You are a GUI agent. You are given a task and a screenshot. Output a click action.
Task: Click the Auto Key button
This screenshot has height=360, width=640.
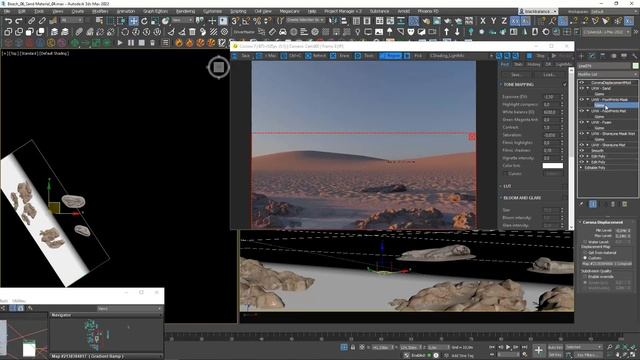(x=555, y=347)
